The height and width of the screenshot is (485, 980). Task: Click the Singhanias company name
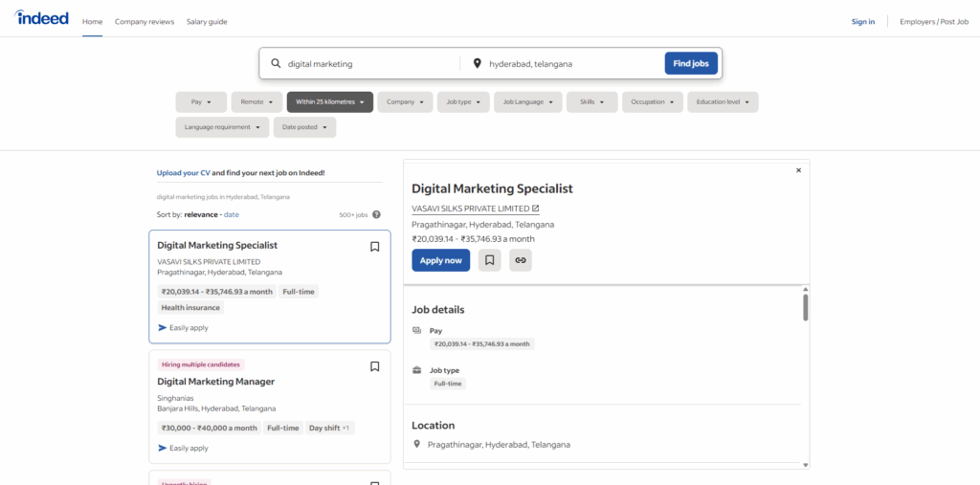175,398
